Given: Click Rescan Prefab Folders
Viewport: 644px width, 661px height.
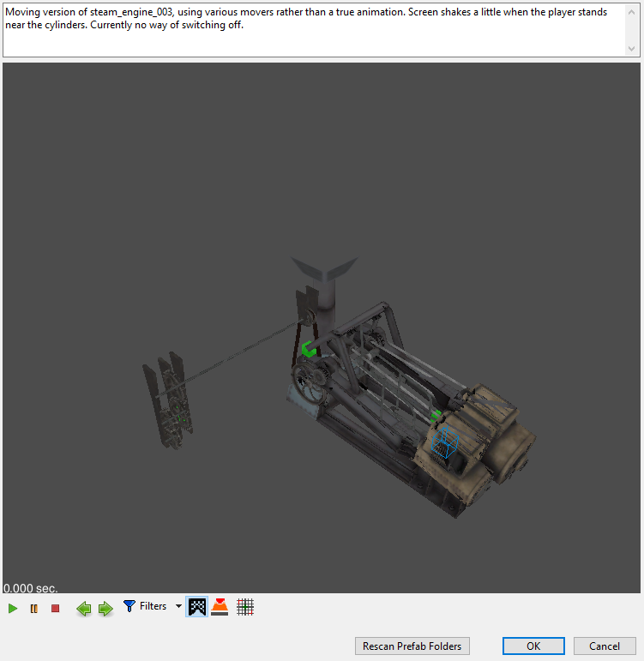Looking at the screenshot, I should (x=412, y=646).
